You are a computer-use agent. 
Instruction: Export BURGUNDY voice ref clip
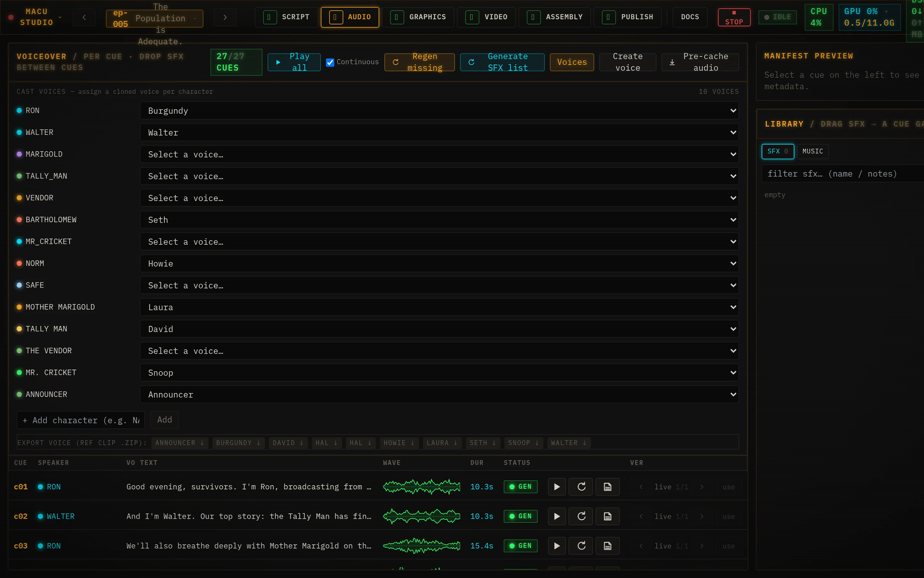(x=238, y=443)
